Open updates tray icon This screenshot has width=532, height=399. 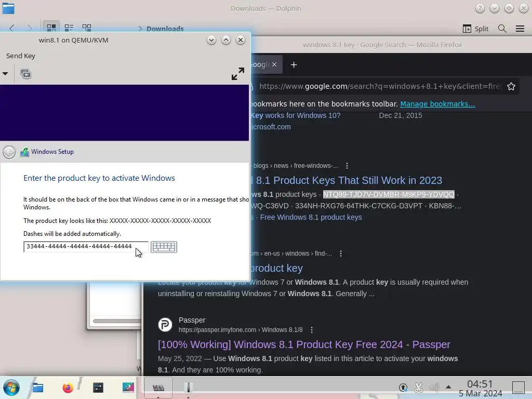[403, 388]
